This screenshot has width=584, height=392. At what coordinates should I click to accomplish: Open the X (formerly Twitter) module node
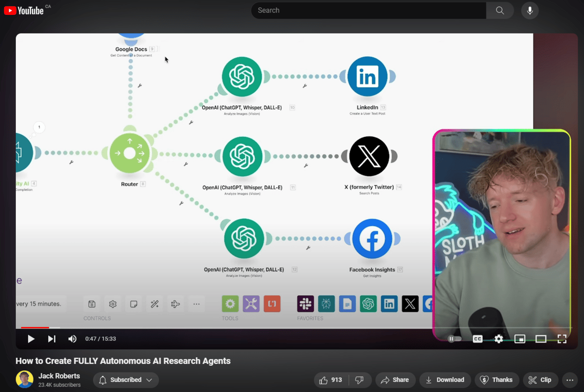369,156
